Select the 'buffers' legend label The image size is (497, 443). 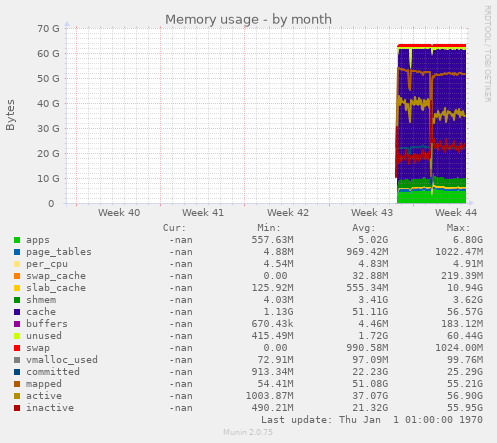(47, 324)
